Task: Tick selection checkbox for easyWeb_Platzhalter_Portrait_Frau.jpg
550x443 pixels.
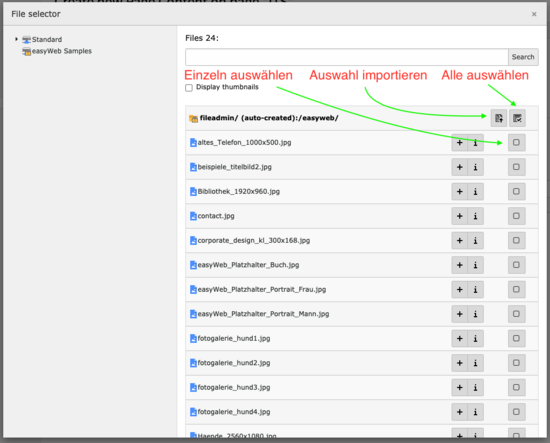Action: [x=517, y=289]
